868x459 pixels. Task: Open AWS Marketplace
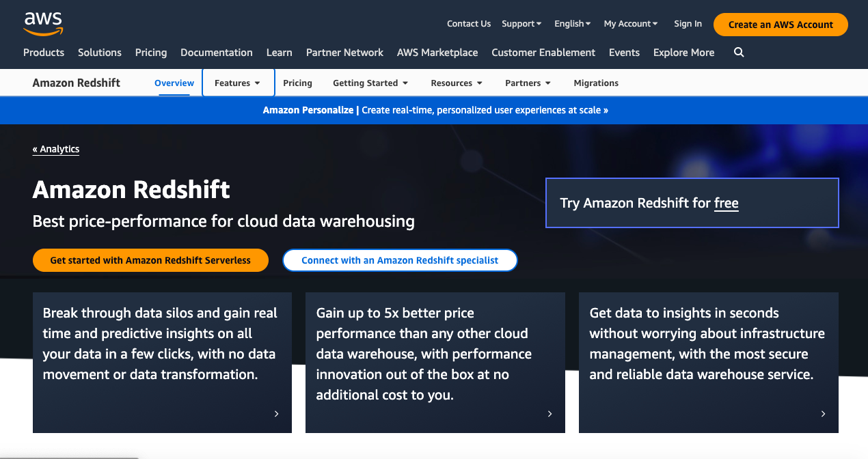tap(437, 53)
